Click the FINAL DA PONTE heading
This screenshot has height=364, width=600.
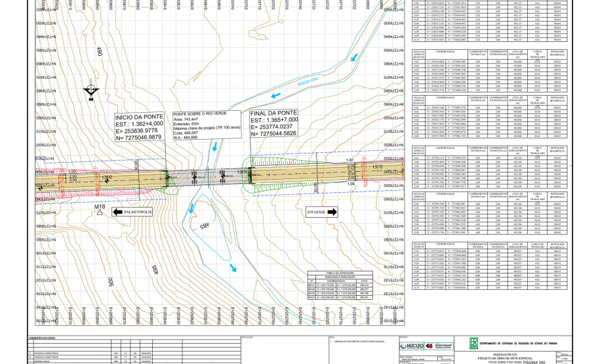click(x=273, y=113)
